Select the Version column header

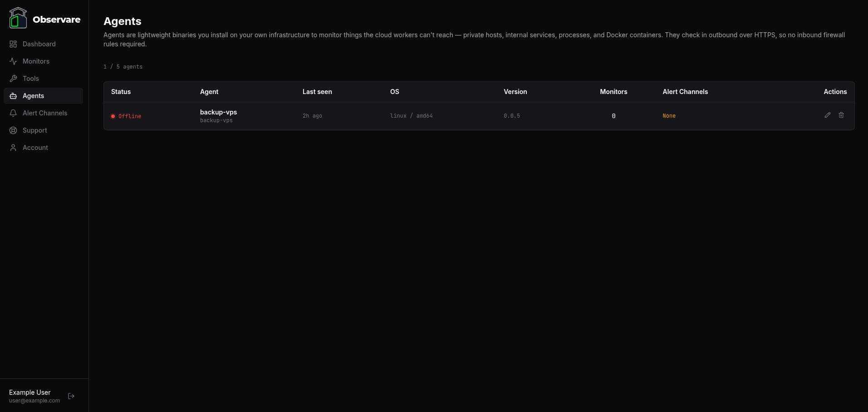pyautogui.click(x=515, y=92)
